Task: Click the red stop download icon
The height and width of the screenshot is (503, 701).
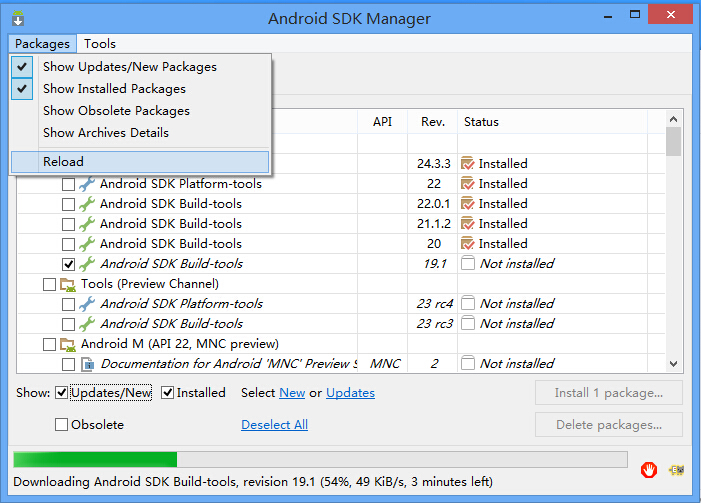Action: click(649, 470)
